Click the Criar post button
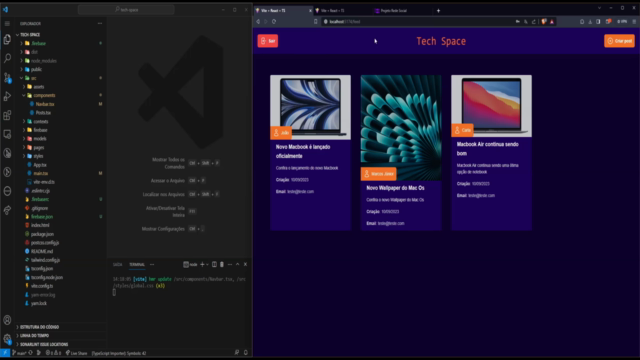640x360 pixels. (x=619, y=41)
